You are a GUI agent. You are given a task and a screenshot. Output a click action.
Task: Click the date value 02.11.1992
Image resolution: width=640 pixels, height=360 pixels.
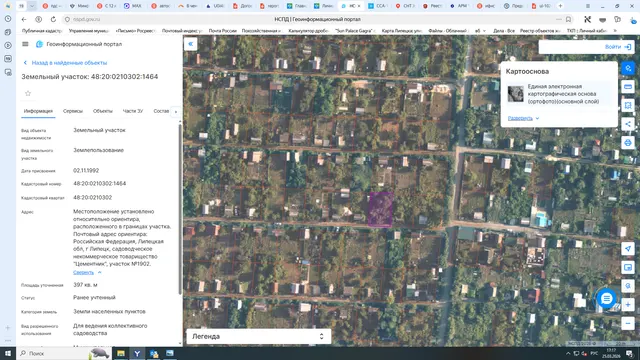coord(86,171)
